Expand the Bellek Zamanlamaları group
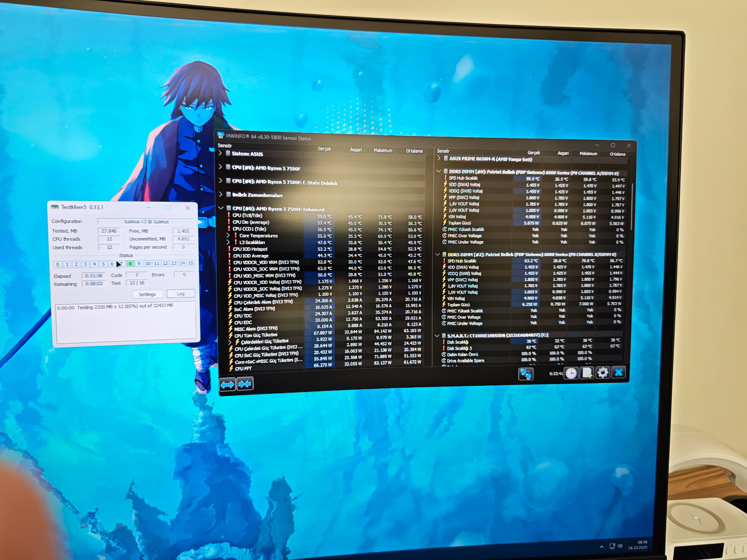Screen dimensions: 747x560 coord(220,194)
